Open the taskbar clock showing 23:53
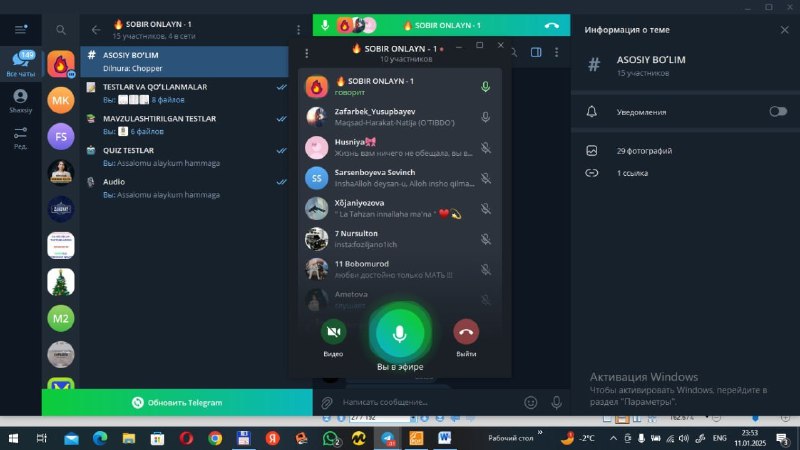800x450 pixels. pyautogui.click(x=749, y=438)
